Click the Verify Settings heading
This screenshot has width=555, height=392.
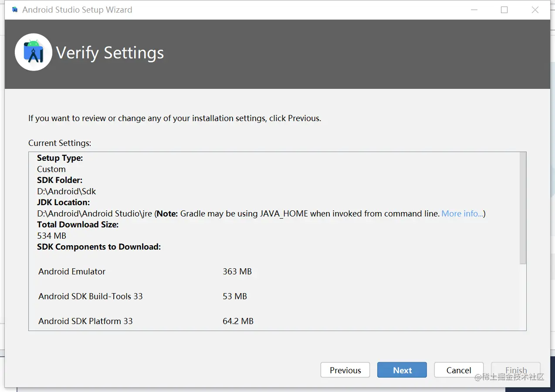(110, 53)
